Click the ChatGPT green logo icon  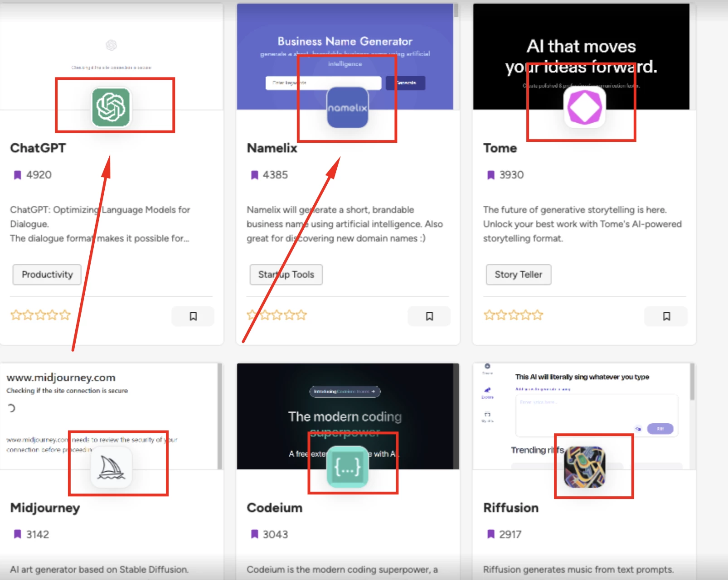[x=111, y=107]
